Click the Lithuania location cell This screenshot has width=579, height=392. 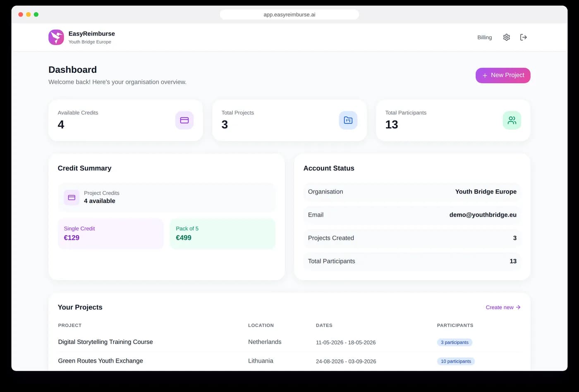[x=261, y=361]
